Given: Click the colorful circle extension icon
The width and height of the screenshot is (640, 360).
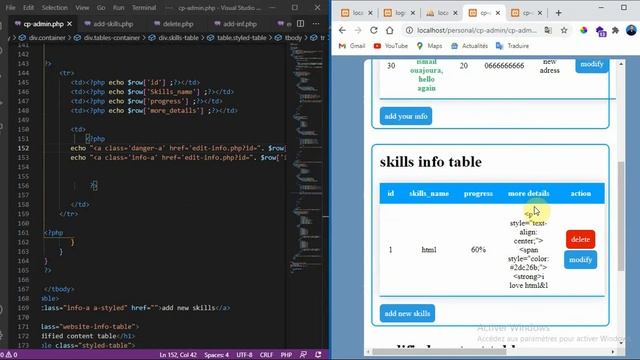Looking at the screenshot, I should pyautogui.click(x=584, y=30).
